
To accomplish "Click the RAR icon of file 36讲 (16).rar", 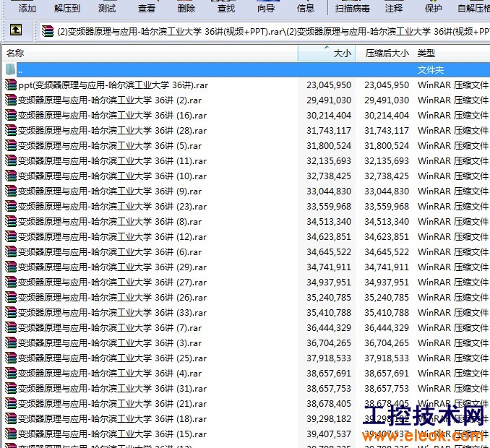I will tap(11, 115).
